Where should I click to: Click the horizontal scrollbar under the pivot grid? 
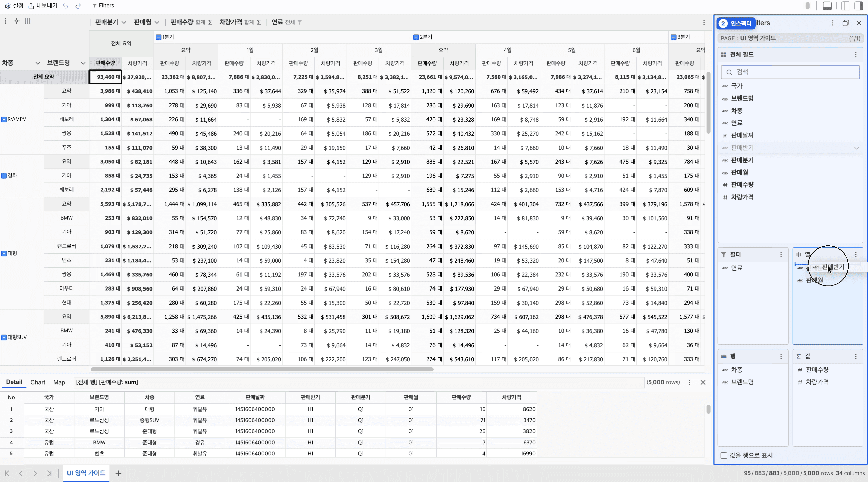pyautogui.click(x=262, y=369)
